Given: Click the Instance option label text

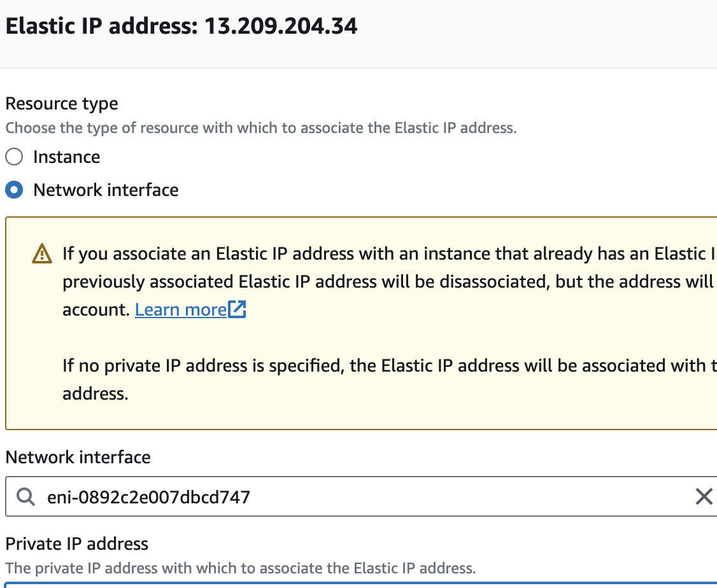Looking at the screenshot, I should [x=66, y=157].
